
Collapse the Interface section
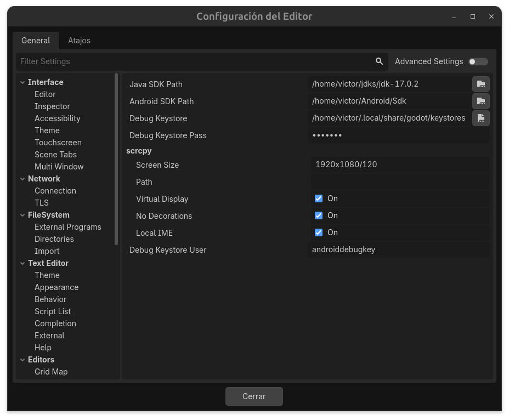22,82
